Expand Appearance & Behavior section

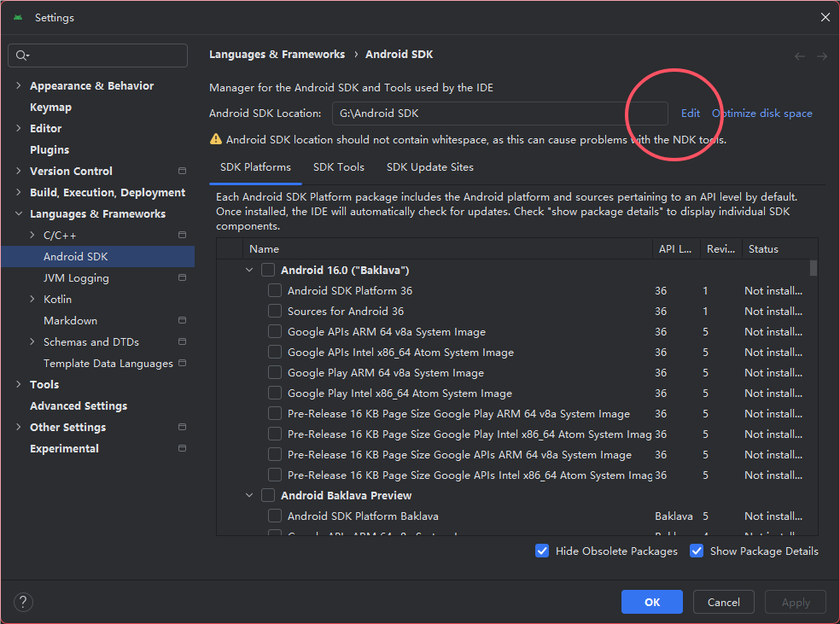pyautogui.click(x=19, y=85)
